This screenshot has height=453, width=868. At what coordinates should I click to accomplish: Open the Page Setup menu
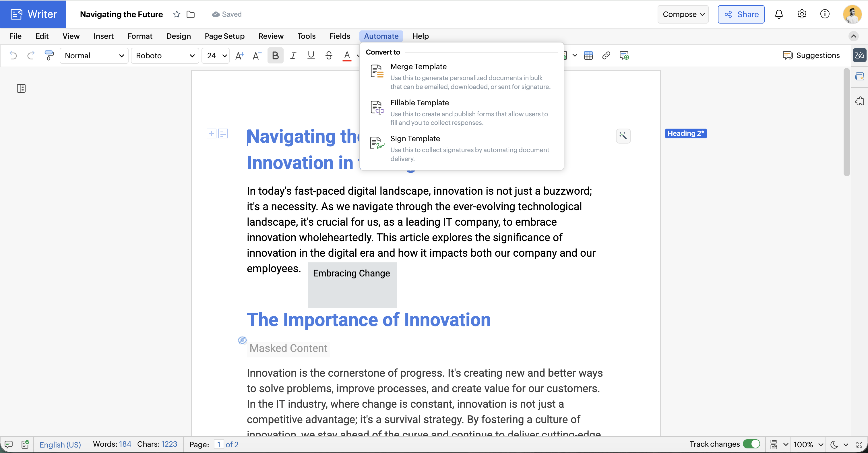pyautogui.click(x=224, y=36)
